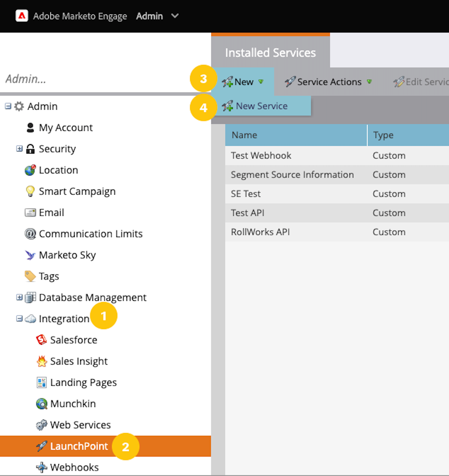Click the Adobe logo icon

(22, 16)
